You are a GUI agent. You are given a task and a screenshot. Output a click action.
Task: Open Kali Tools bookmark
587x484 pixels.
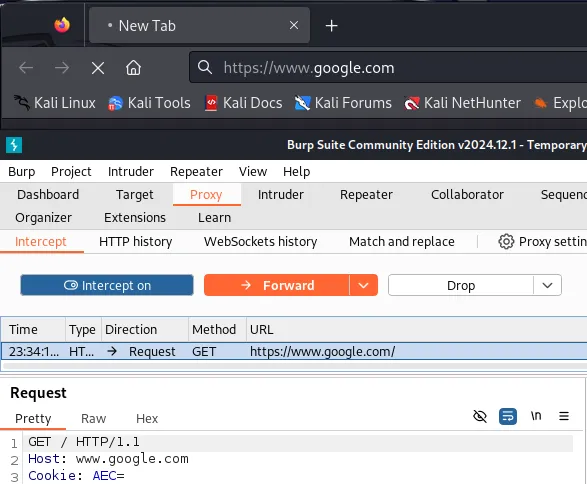coord(149,103)
